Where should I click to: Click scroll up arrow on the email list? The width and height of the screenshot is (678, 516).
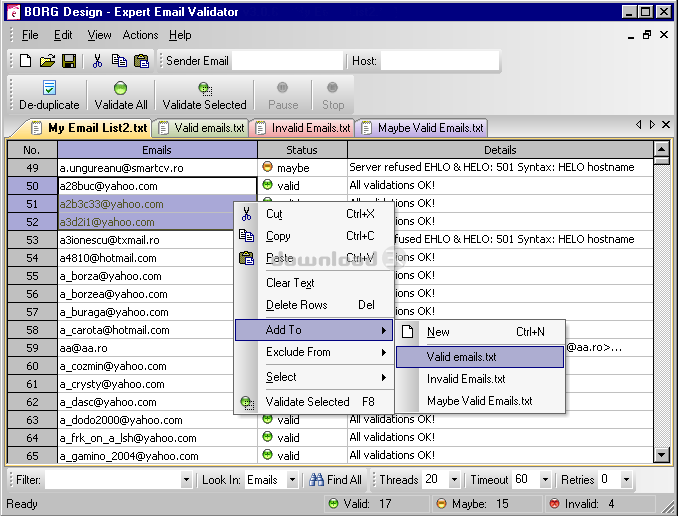pos(662,150)
